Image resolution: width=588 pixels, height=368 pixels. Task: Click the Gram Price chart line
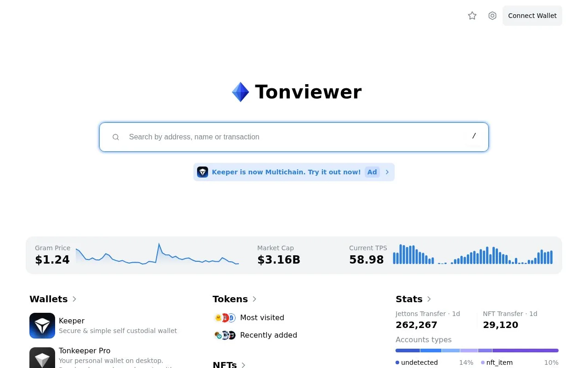pos(157,254)
